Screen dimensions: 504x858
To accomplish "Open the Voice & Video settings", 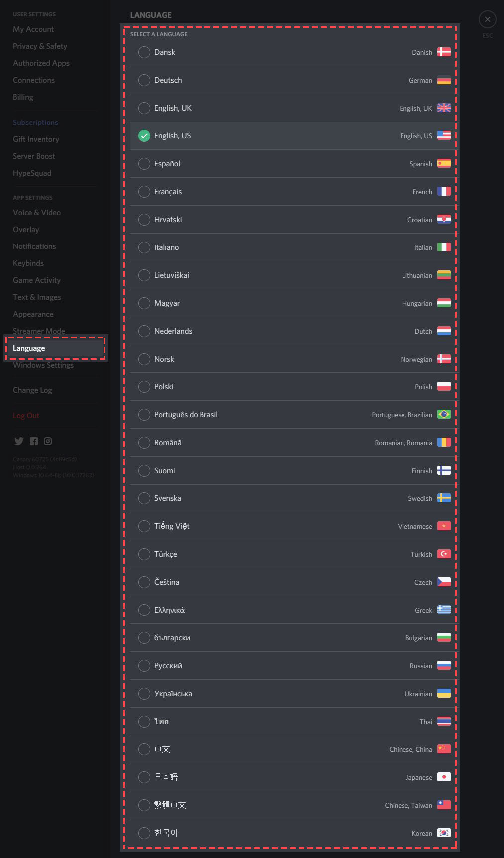I will pos(37,213).
